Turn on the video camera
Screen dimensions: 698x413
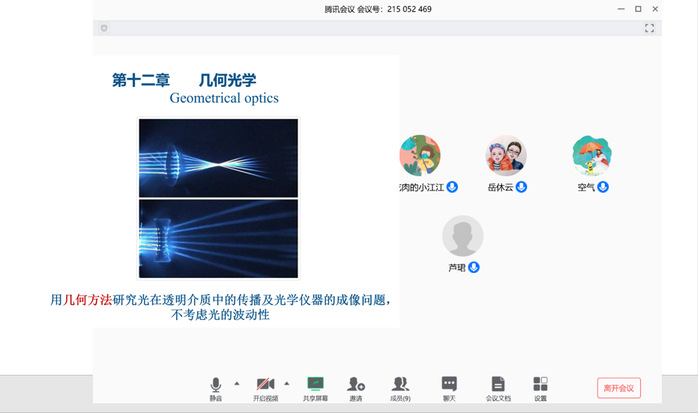coord(265,389)
